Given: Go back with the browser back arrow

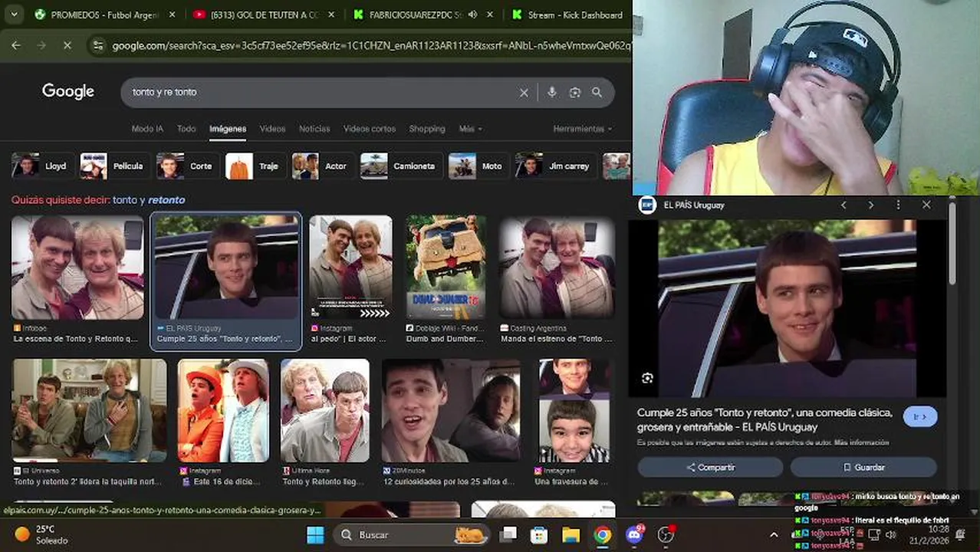Looking at the screenshot, I should [x=16, y=45].
